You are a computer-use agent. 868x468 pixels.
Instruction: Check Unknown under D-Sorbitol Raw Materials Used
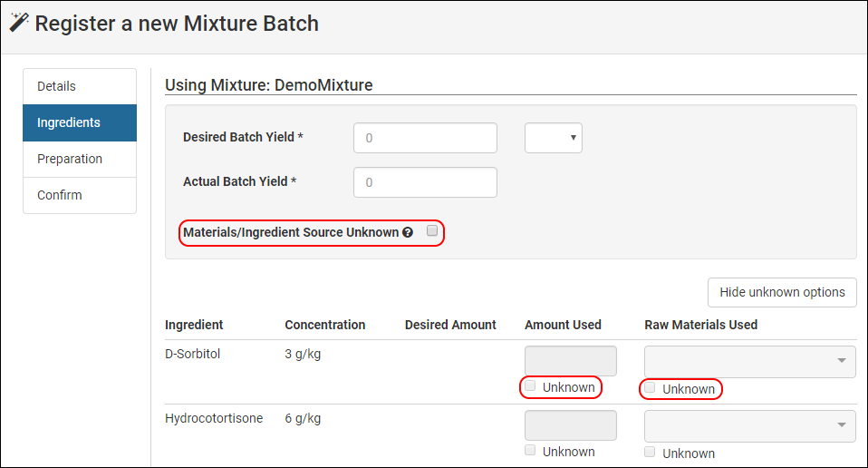click(650, 387)
